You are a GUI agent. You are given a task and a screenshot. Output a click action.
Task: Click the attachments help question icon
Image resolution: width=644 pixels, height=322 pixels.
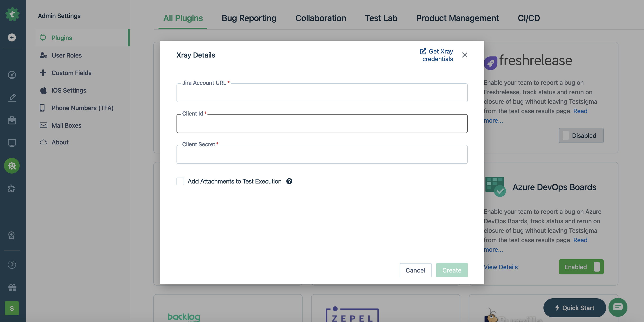[x=289, y=181]
